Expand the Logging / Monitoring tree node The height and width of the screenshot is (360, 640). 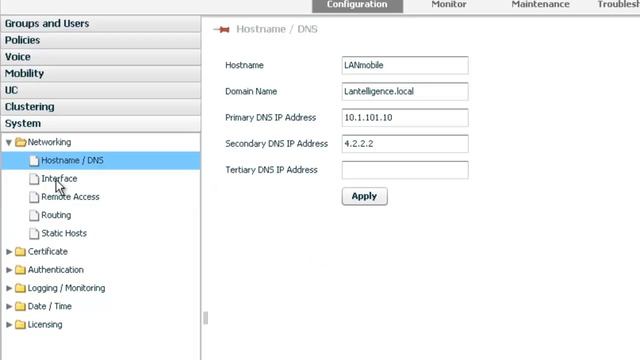coord(9,288)
